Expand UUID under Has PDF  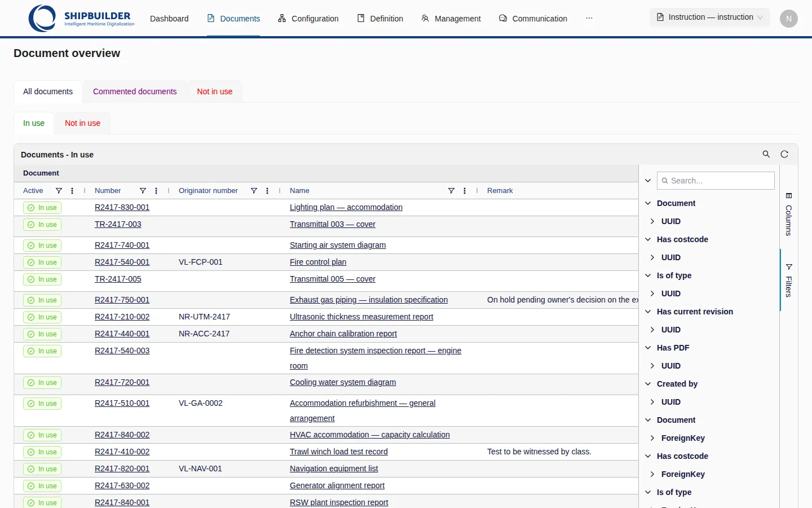coord(652,366)
